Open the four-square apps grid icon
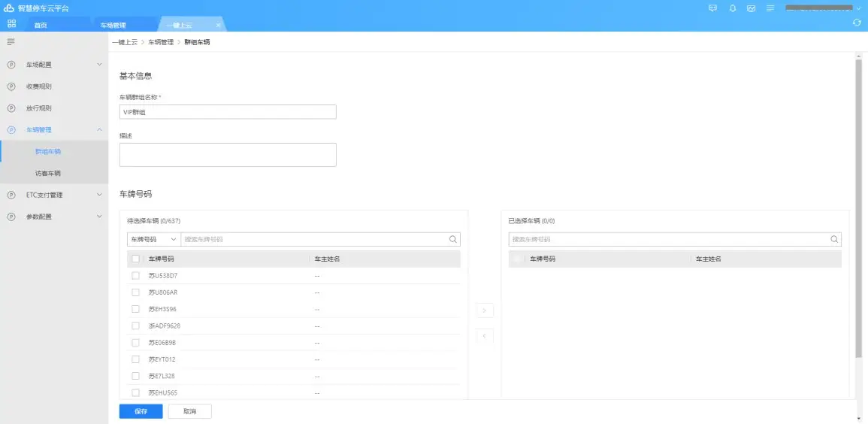The height and width of the screenshot is (424, 868). 11,24
